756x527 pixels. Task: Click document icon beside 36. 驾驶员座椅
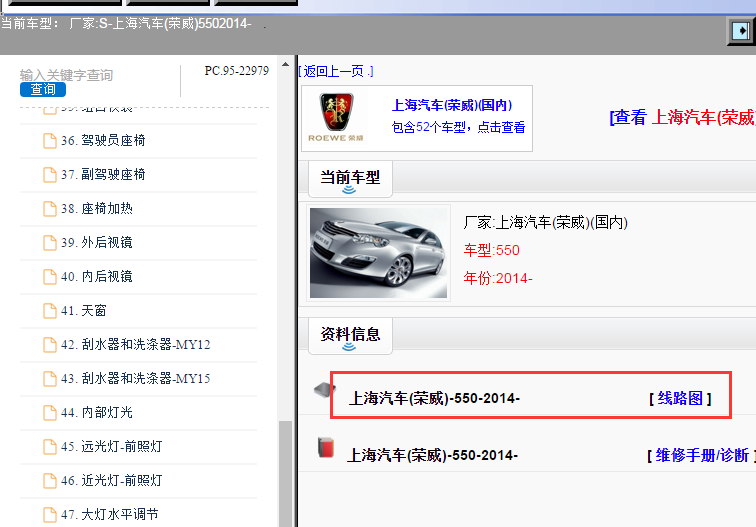point(50,141)
